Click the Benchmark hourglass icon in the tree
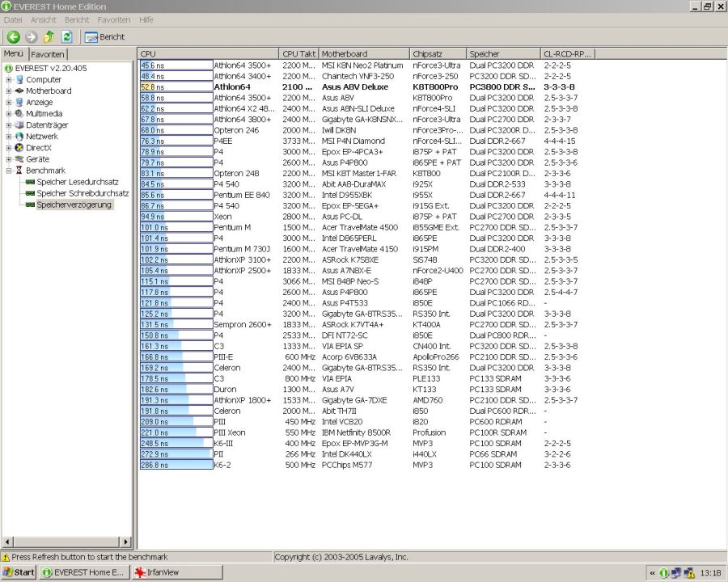The height and width of the screenshot is (582, 728). pyautogui.click(x=19, y=171)
